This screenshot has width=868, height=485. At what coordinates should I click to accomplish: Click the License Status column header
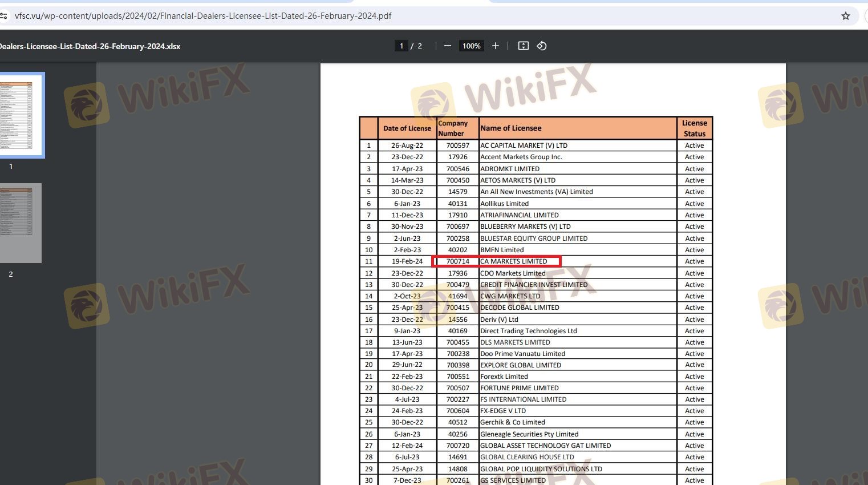tap(694, 128)
